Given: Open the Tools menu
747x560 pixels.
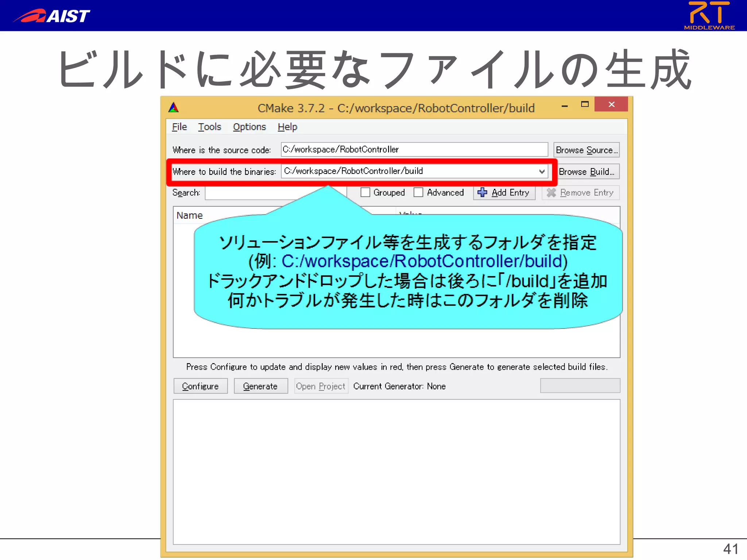Looking at the screenshot, I should (x=210, y=127).
